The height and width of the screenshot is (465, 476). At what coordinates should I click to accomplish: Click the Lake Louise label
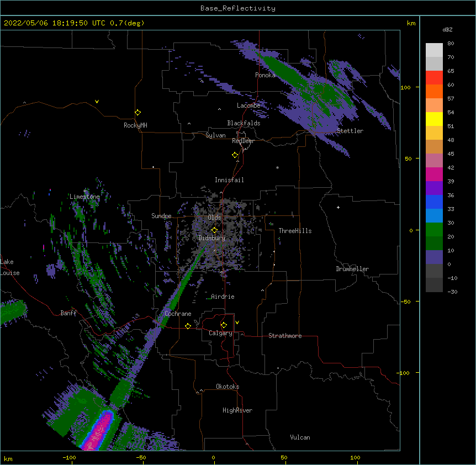pyautogui.click(x=10, y=267)
